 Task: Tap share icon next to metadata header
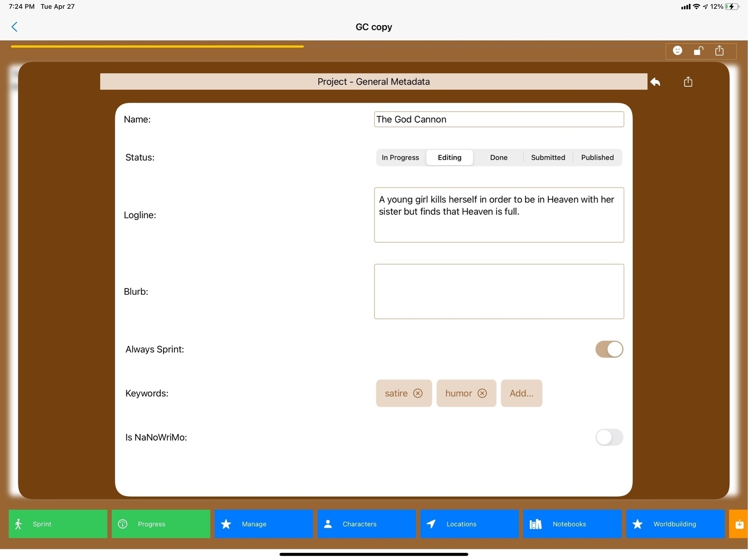pos(688,82)
